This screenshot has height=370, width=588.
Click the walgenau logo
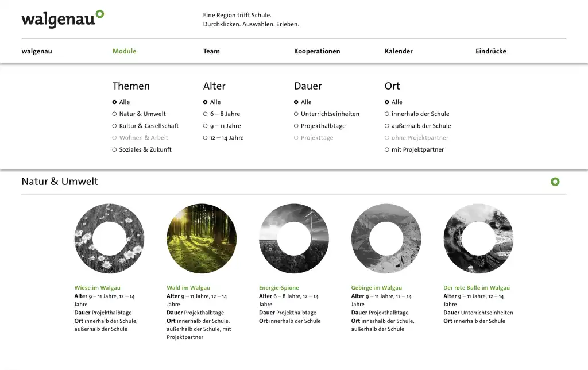point(63,18)
